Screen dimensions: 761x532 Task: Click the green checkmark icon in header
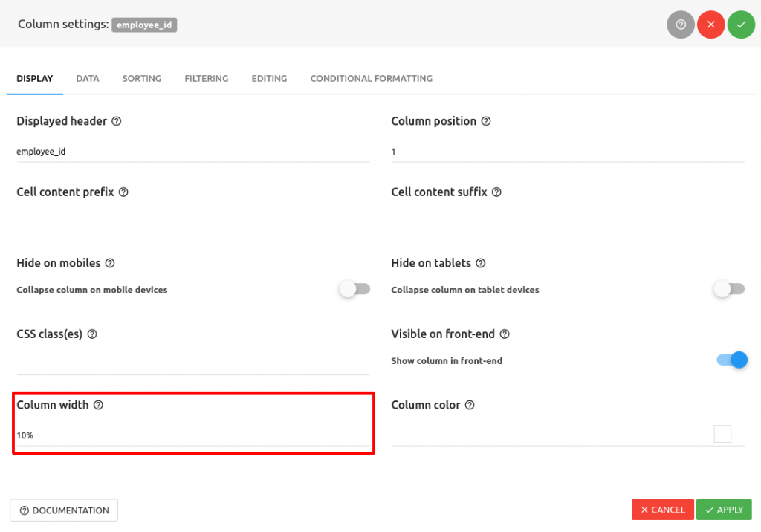741,25
